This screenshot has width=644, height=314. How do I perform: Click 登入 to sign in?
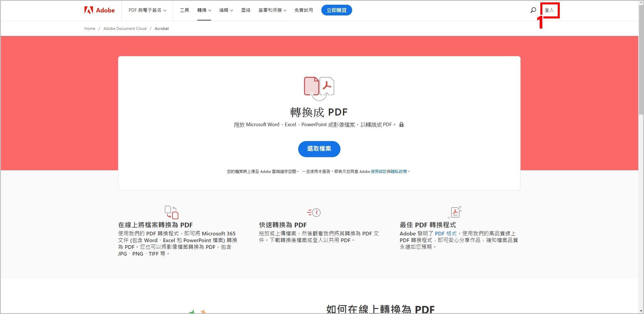pyautogui.click(x=549, y=10)
